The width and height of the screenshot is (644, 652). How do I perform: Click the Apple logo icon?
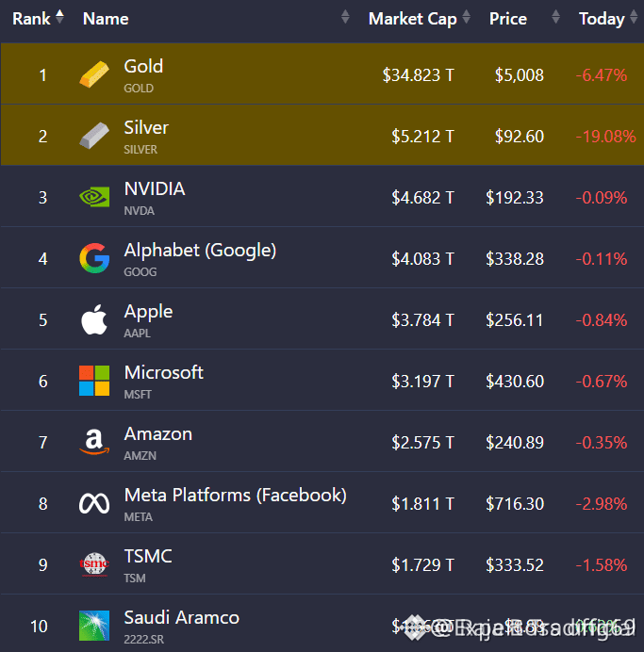[x=94, y=320]
